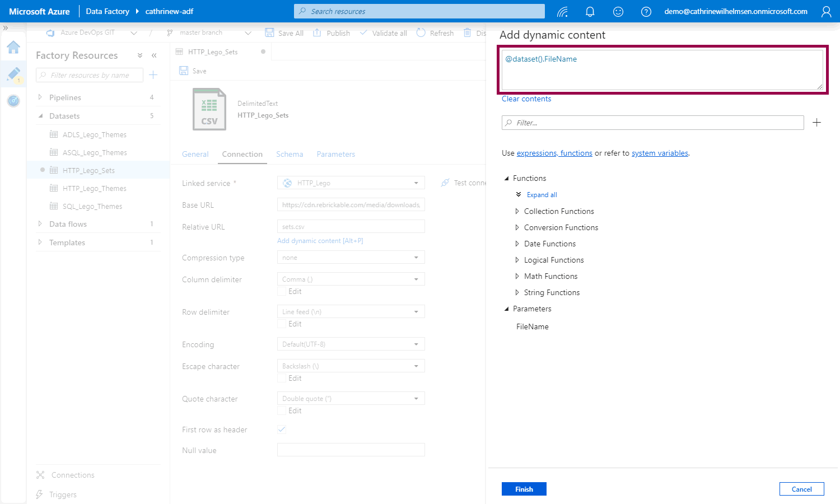Go to Data Factory home icon

(x=13, y=48)
